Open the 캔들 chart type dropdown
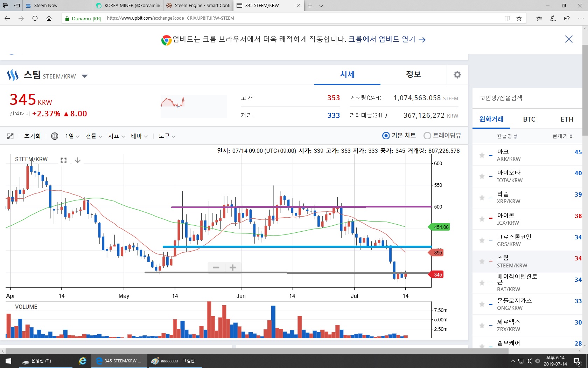 (94, 136)
